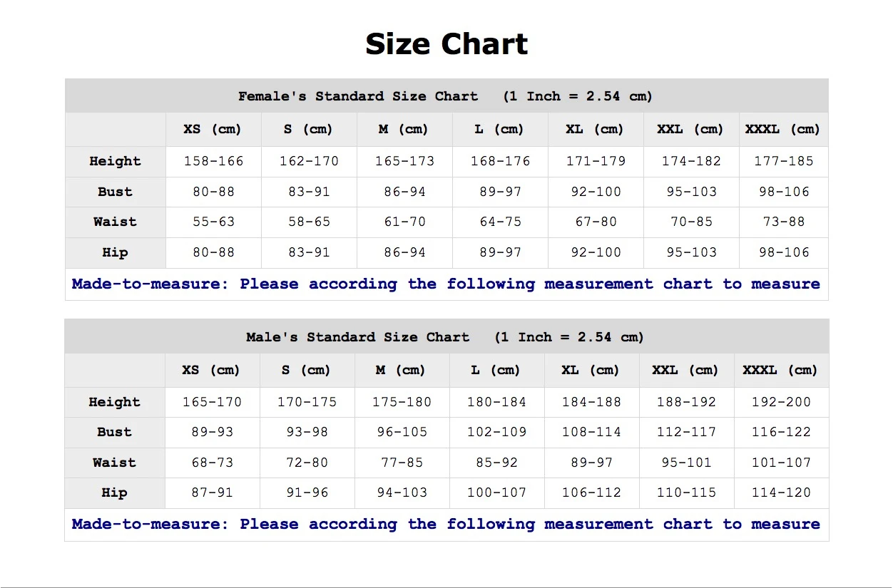Click the male M (cm) column header
This screenshot has height=588, width=893.
[x=402, y=371]
